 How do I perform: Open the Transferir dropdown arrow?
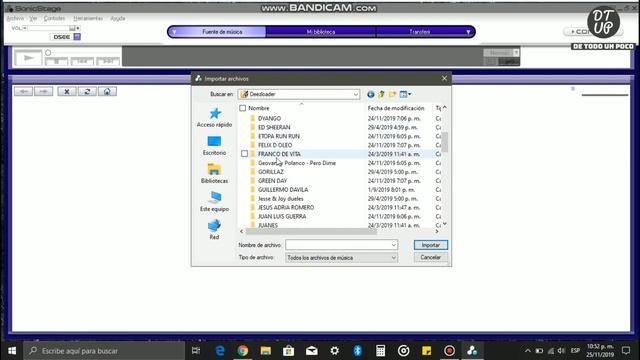pyautogui.click(x=468, y=32)
